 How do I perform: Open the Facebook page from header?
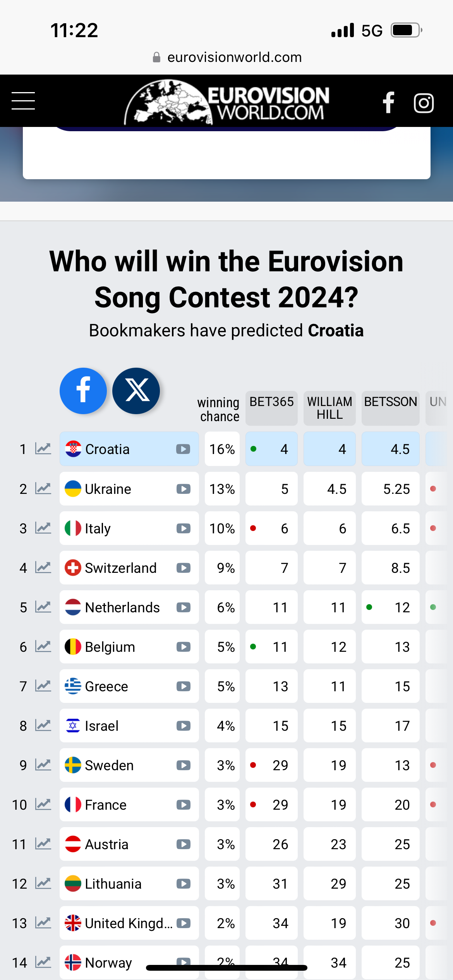tap(388, 103)
